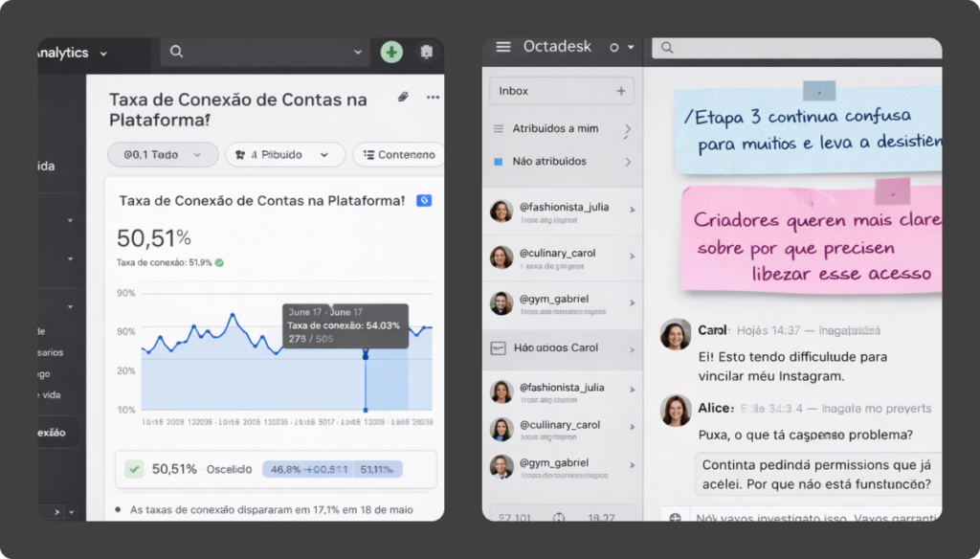Click Carol's avatar in the chat
This screenshot has height=559, width=980.
tap(676, 334)
